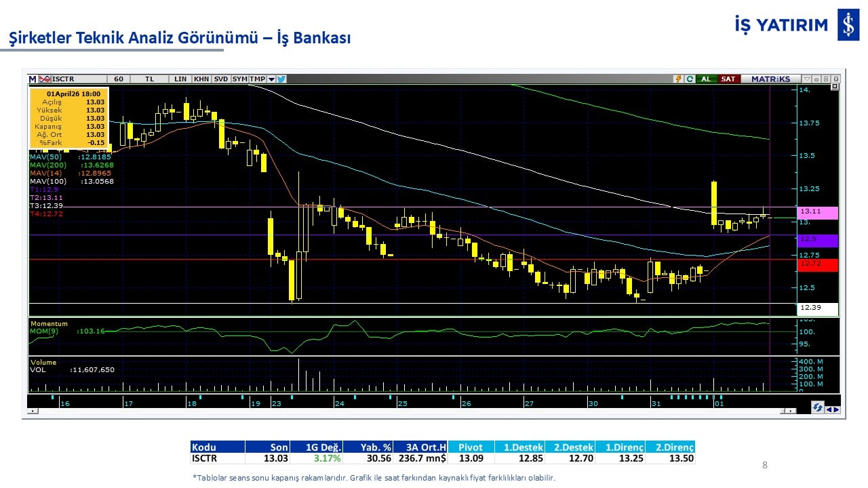This screenshot has width=868, height=488.
Task: Click the left navigation arrow at bottom right
Action: [x=829, y=408]
